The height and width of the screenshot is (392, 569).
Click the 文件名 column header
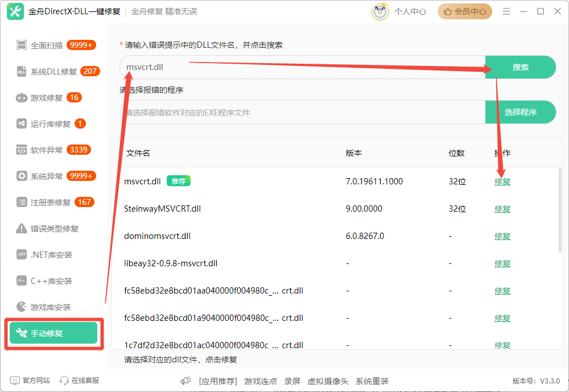[x=138, y=153]
